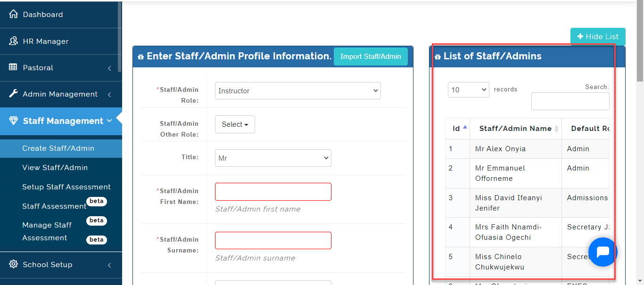The width and height of the screenshot is (644, 285).
Task: Expand the School Setup chevron
Action: (x=109, y=265)
